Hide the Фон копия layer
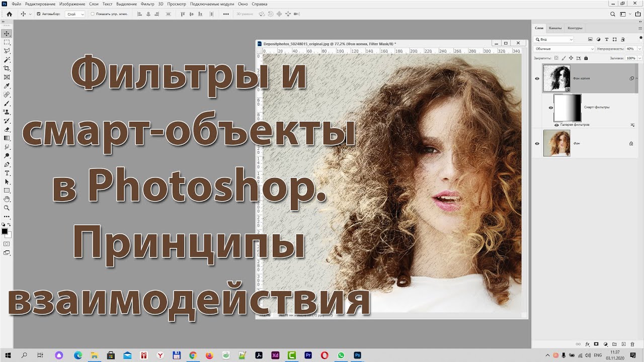 click(x=537, y=78)
